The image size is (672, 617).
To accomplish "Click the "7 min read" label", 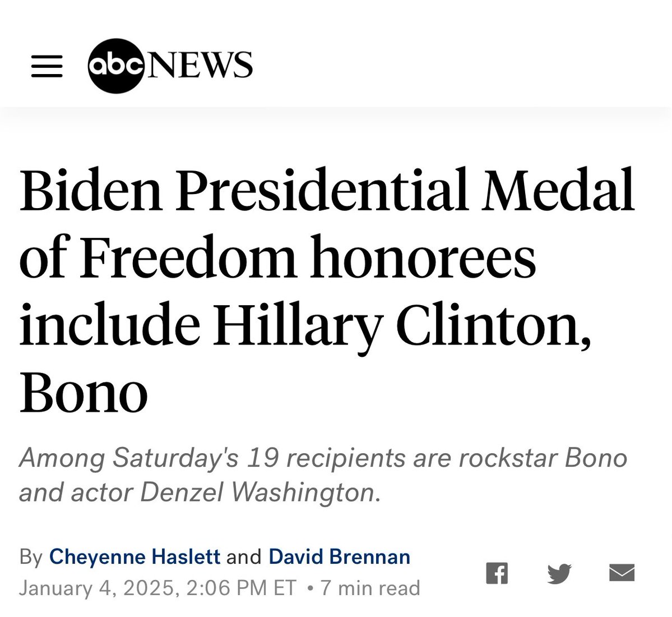I will [370, 588].
